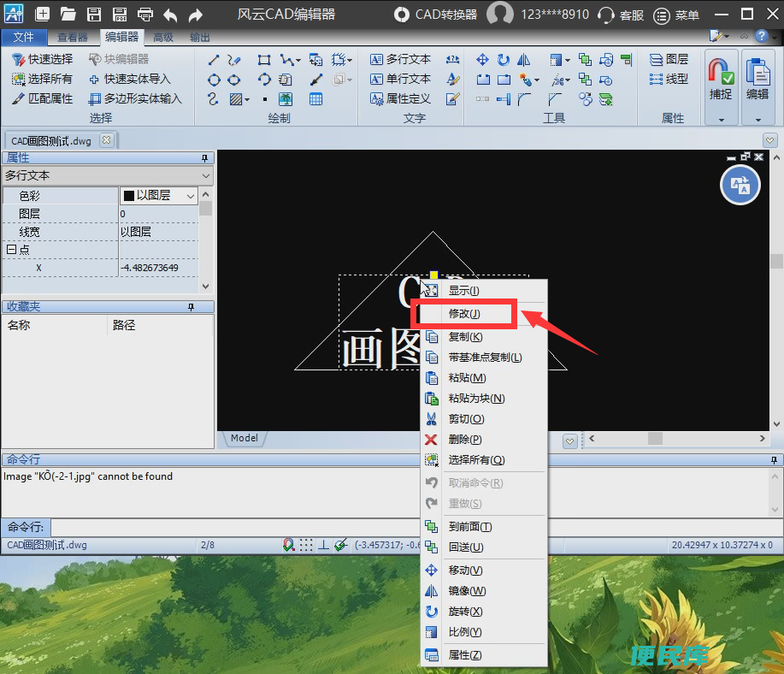Switch to the 查看器 tab
This screenshot has height=674, width=784.
72,37
